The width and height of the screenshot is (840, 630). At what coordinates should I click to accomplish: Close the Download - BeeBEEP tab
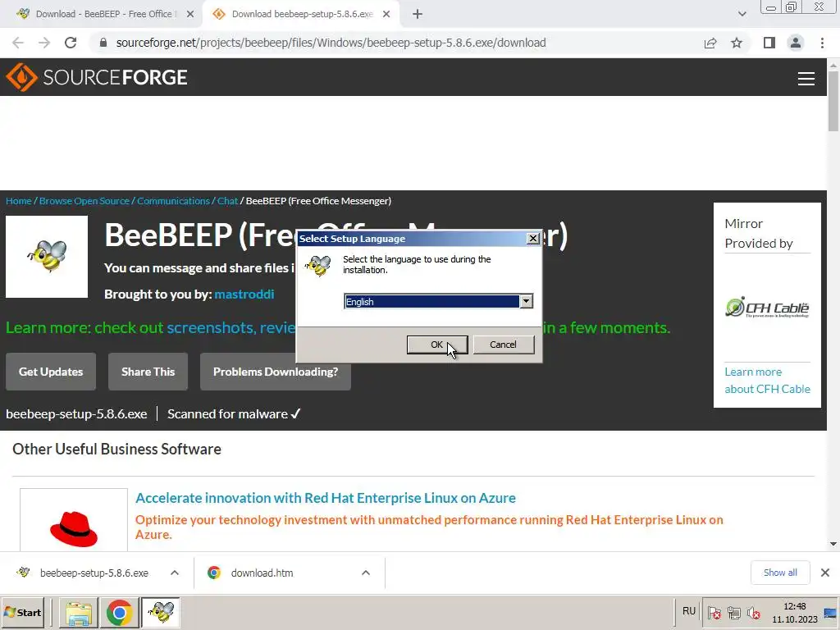click(x=190, y=14)
